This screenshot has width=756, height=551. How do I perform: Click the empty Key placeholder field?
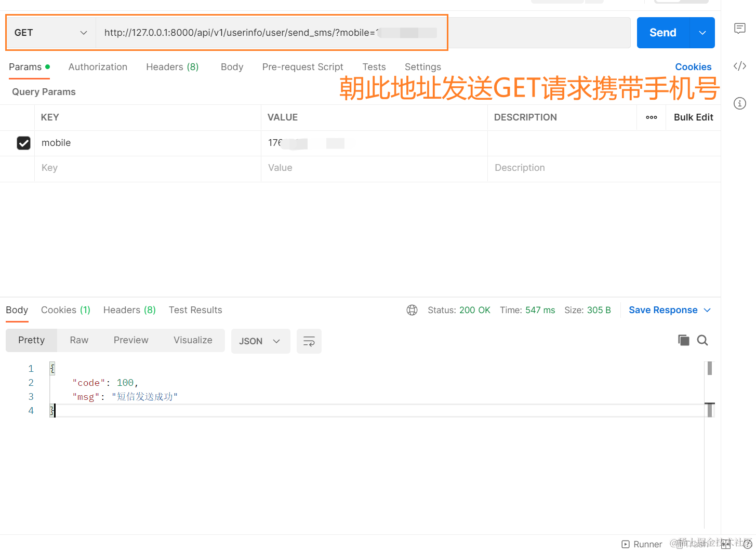click(x=148, y=168)
